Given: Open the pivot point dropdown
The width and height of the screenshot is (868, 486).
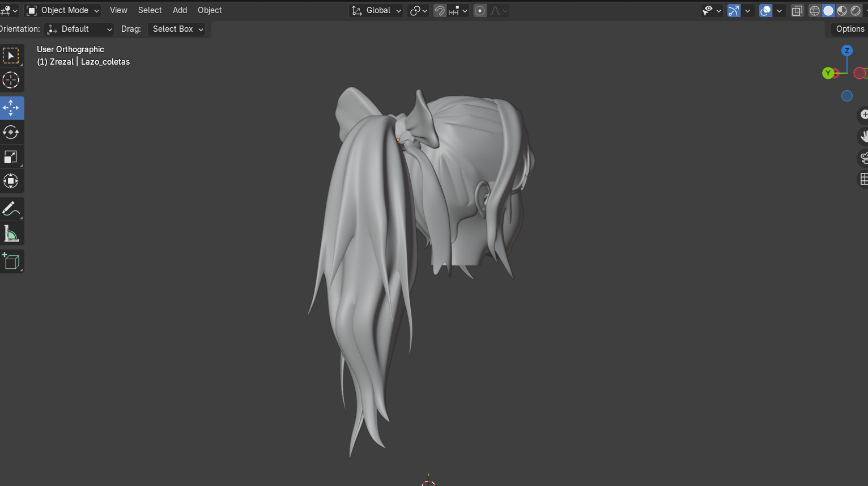Looking at the screenshot, I should tap(418, 10).
